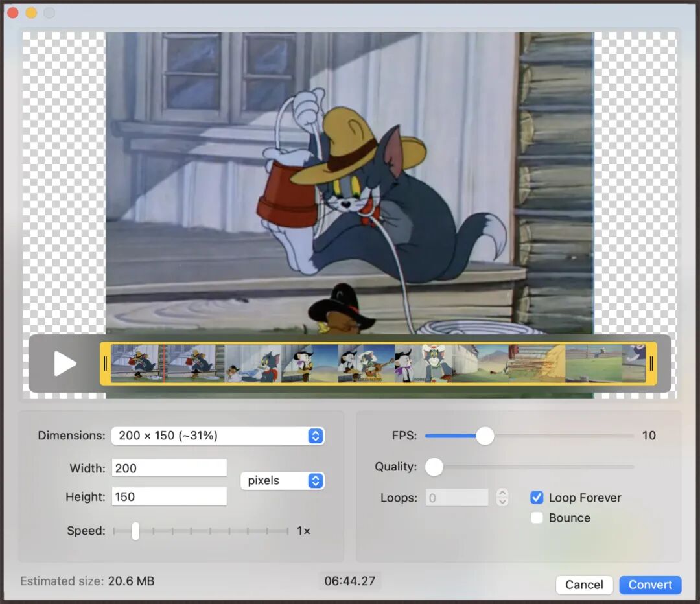Screen dimensions: 700x604
Task: Click the right trim handle of timeline
Action: coord(651,364)
